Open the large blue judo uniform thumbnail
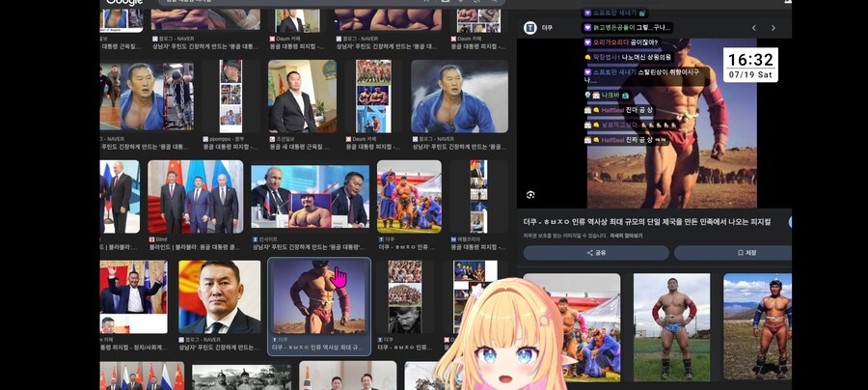 coord(459,97)
